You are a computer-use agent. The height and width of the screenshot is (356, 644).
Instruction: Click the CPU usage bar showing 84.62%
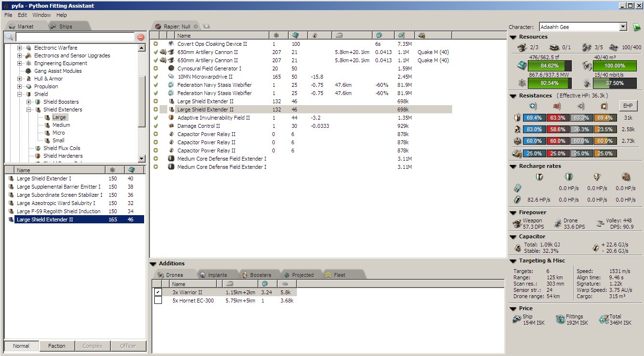[549, 66]
